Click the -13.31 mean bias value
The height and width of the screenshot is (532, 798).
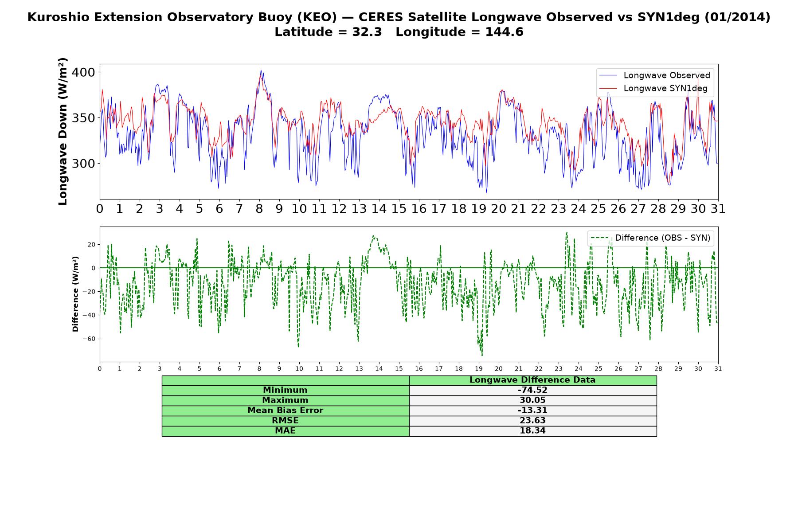532,411
